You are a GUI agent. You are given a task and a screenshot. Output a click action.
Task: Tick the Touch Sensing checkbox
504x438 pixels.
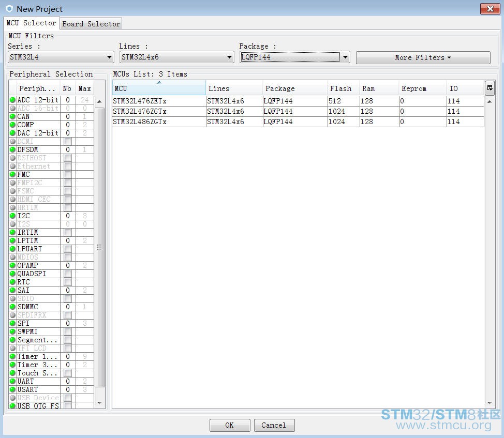point(68,373)
